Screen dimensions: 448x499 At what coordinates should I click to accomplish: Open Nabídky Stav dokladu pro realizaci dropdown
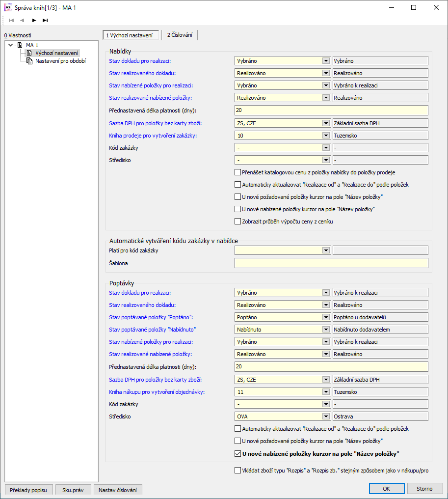pyautogui.click(x=326, y=61)
